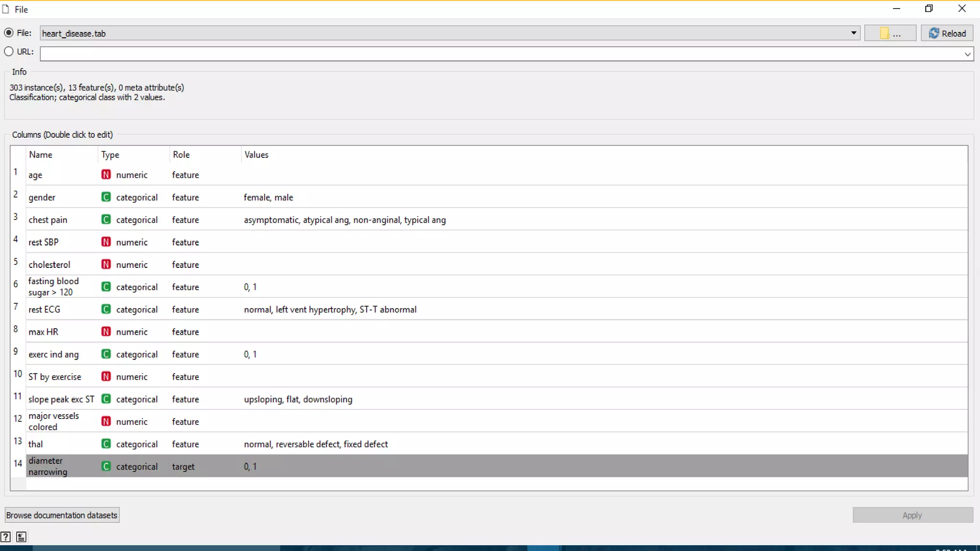Click the numeric icon in cholesterol row
The image size is (980, 551).
pyautogui.click(x=106, y=264)
